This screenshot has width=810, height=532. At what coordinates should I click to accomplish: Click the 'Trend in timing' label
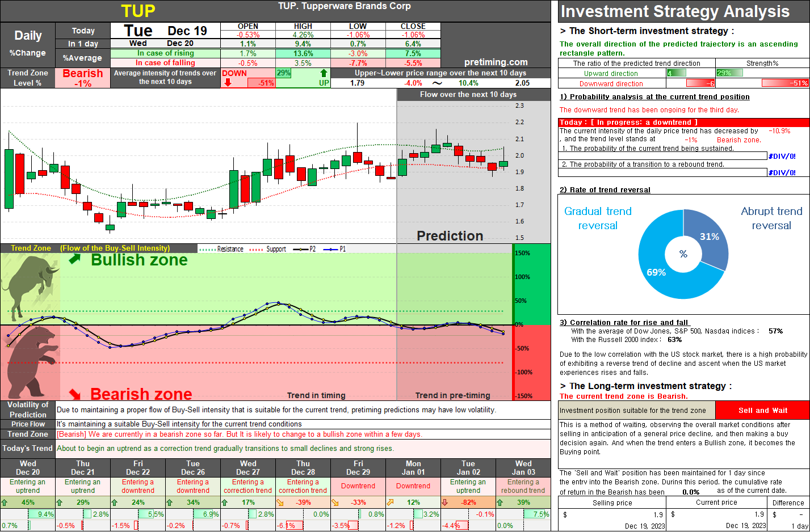(x=316, y=395)
